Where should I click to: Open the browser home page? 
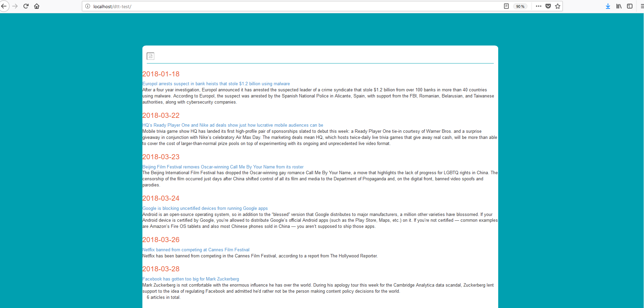pos(37,6)
